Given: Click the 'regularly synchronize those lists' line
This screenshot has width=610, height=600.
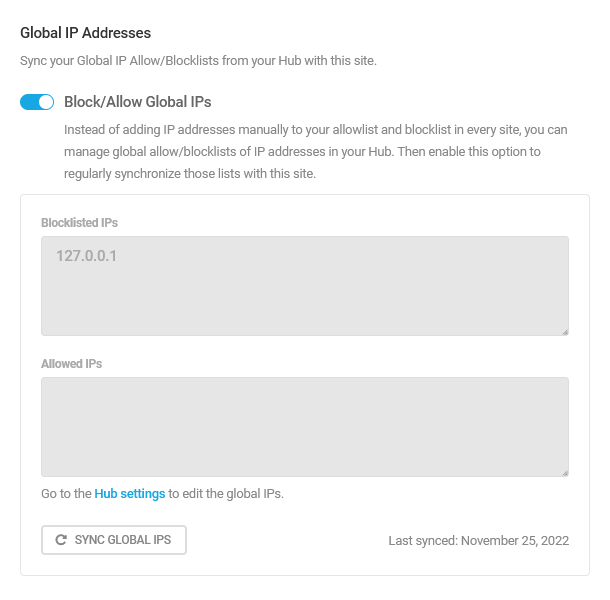Looking at the screenshot, I should tap(190, 173).
